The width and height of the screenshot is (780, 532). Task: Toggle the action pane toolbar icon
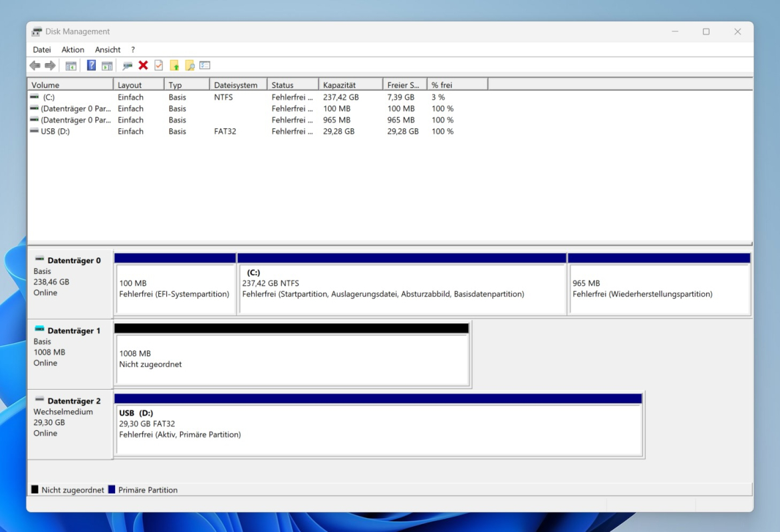pyautogui.click(x=107, y=66)
